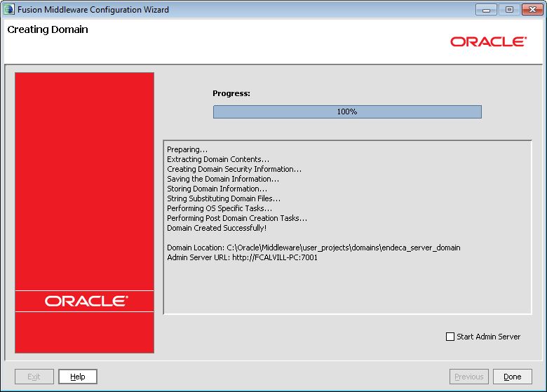The image size is (547, 392).
Task: Click the 'Preparing...' log line
Action: pos(187,149)
